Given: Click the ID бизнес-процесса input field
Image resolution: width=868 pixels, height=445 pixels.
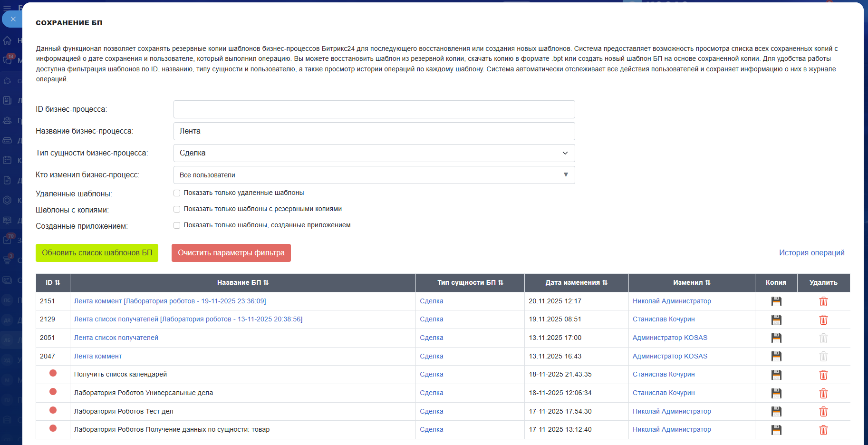Looking at the screenshot, I should coord(374,109).
